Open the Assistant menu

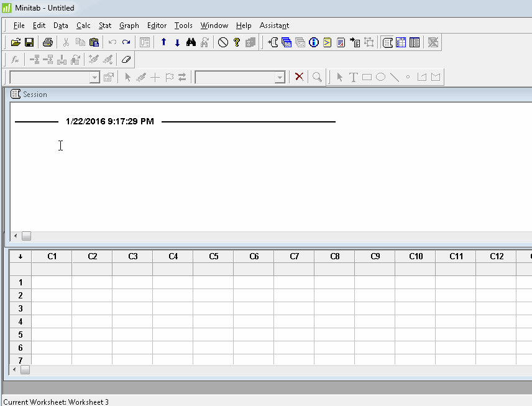pos(274,25)
